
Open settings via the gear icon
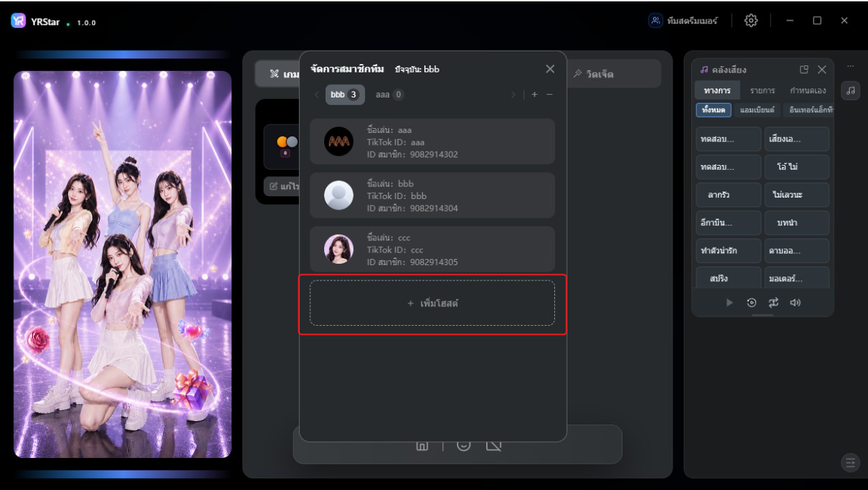pos(750,21)
